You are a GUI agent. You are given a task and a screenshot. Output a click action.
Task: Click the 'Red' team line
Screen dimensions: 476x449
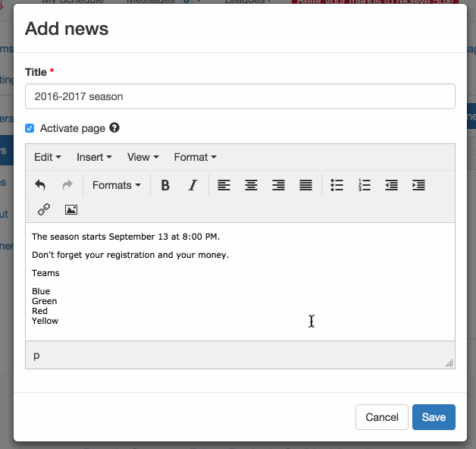tap(39, 311)
